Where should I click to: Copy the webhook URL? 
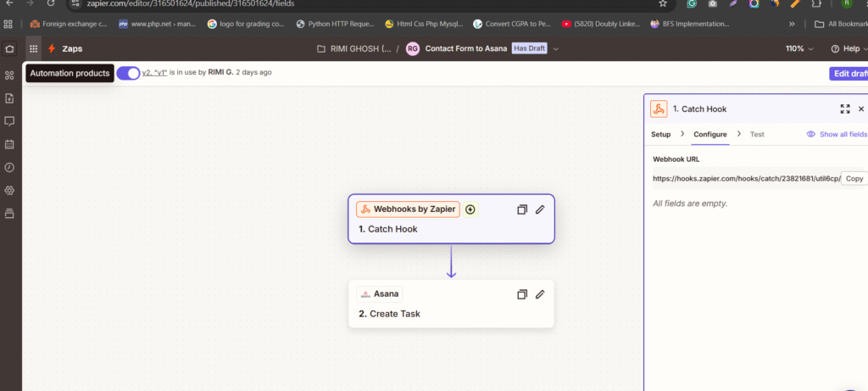[x=854, y=178]
